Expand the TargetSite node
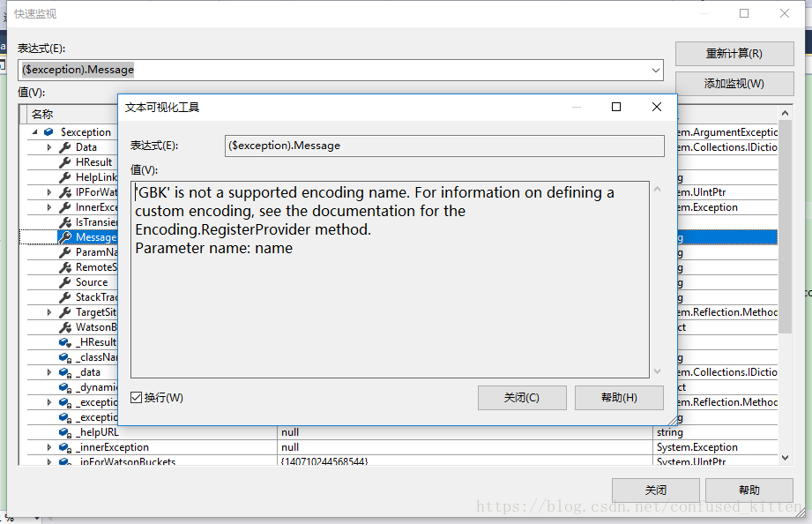Viewport: 812px width, 524px height. coord(49,312)
